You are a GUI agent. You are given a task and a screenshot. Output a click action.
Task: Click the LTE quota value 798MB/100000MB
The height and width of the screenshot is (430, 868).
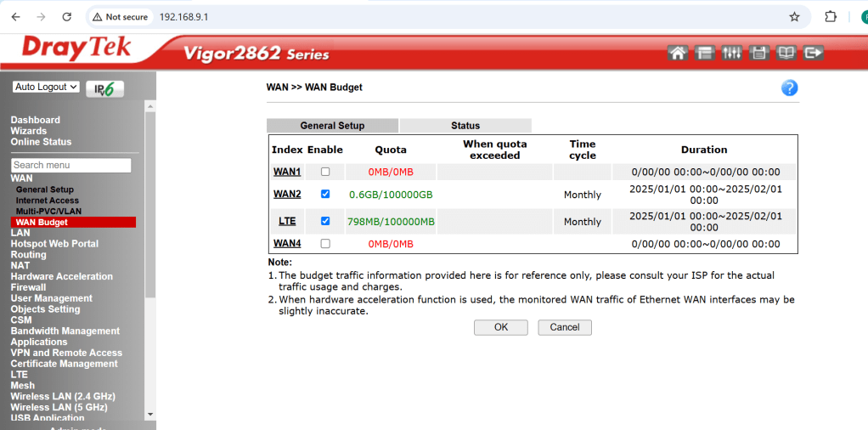pyautogui.click(x=391, y=222)
